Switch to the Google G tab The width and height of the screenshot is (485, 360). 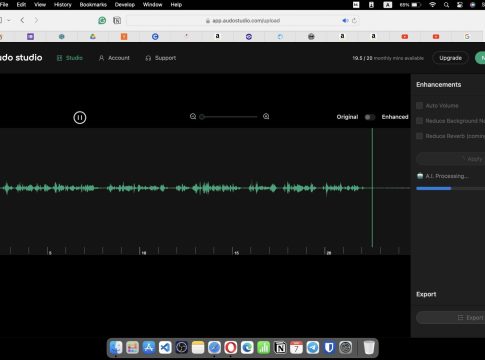click(x=467, y=36)
